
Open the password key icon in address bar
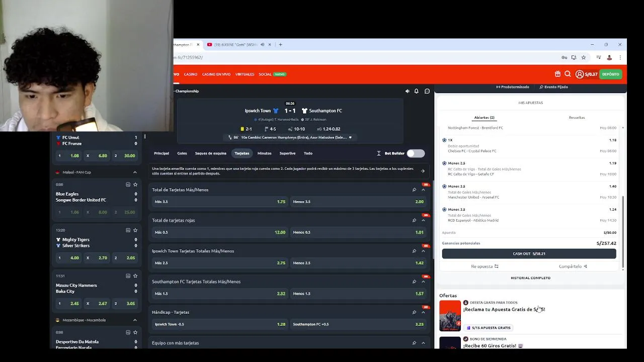coord(564,57)
